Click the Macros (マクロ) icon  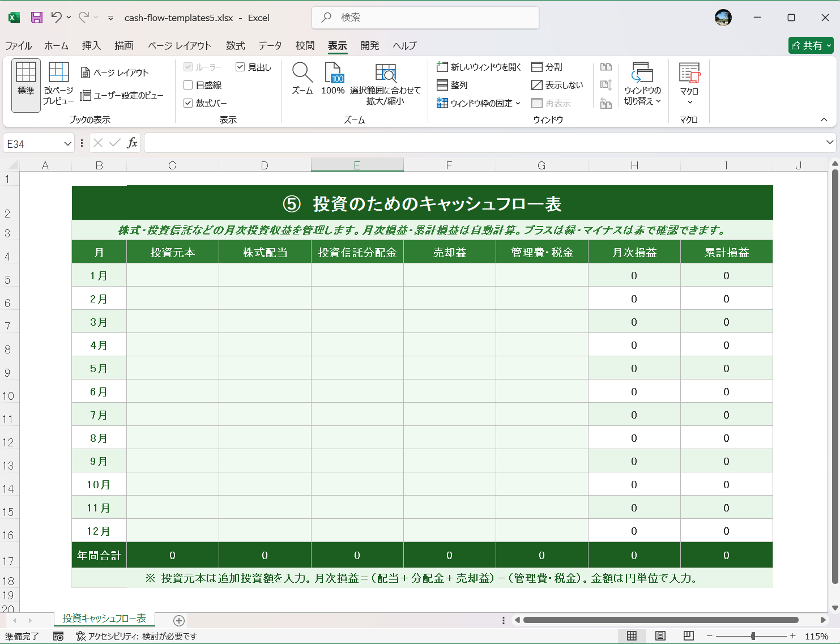689,74
